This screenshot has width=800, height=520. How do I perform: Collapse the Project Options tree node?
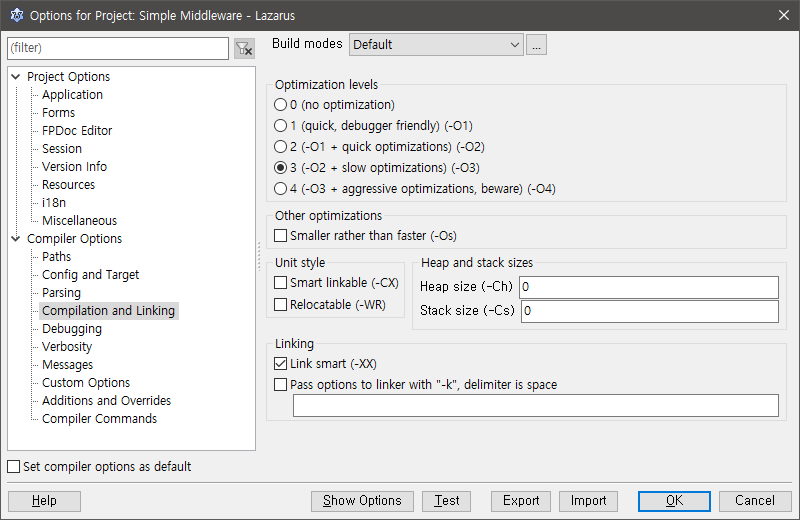15,77
